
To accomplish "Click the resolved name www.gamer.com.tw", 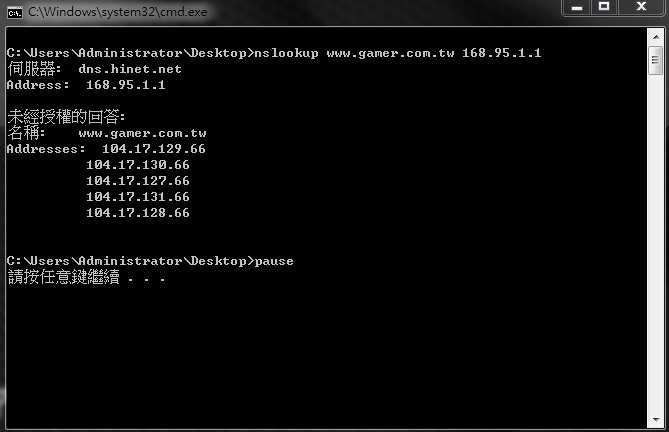I will [x=143, y=133].
